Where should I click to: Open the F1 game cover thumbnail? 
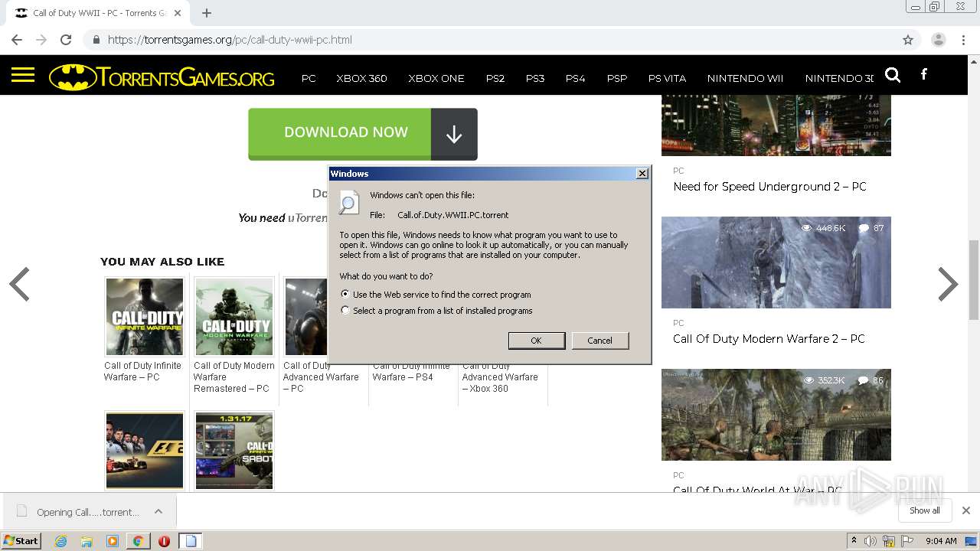point(145,451)
